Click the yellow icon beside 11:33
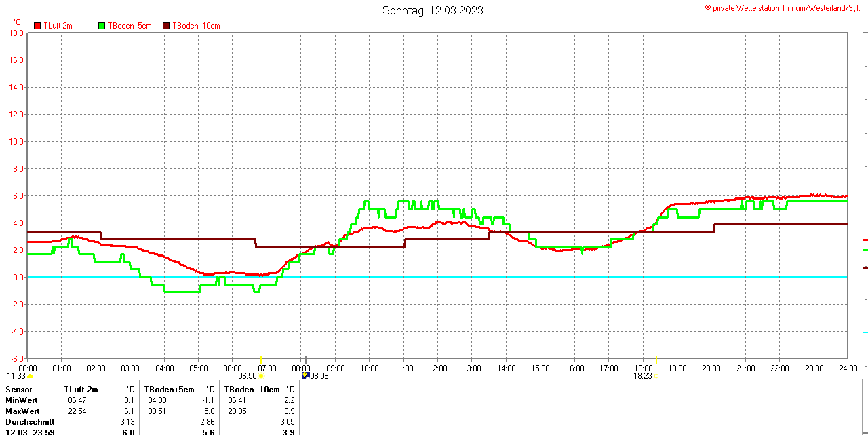The width and height of the screenshot is (868, 435). click(31, 376)
